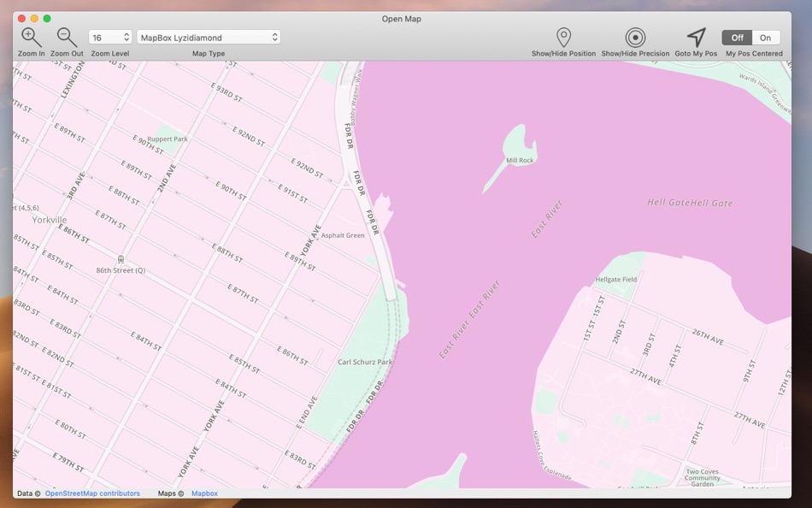Click the LEXINGTON avenue label
Viewport: 812px width, 508px height.
pyautogui.click(x=73, y=80)
